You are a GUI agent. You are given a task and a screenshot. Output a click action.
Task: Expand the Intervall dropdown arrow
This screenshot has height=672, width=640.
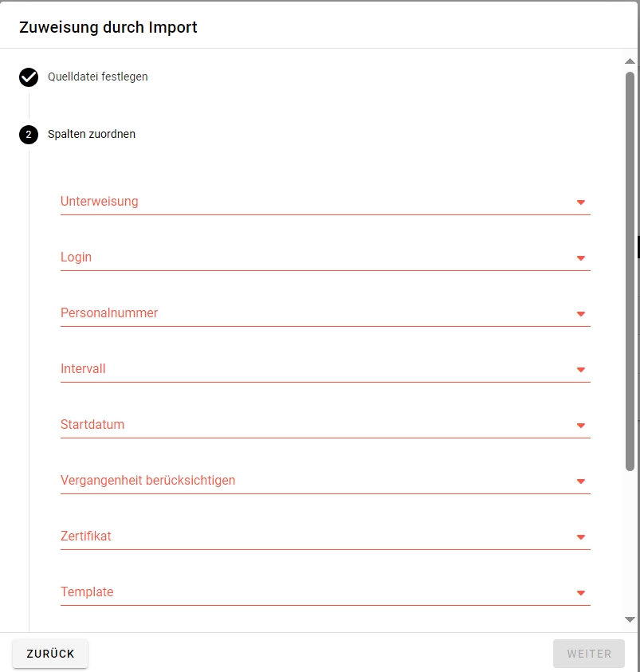[580, 370]
